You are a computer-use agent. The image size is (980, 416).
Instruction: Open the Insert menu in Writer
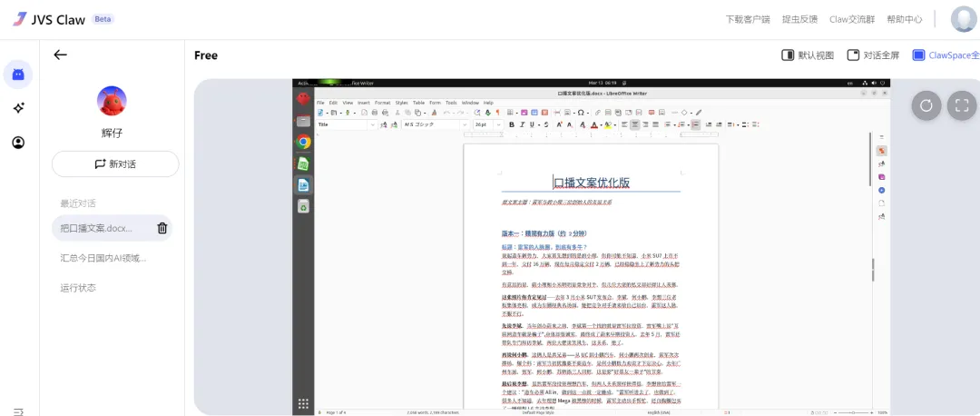click(364, 103)
